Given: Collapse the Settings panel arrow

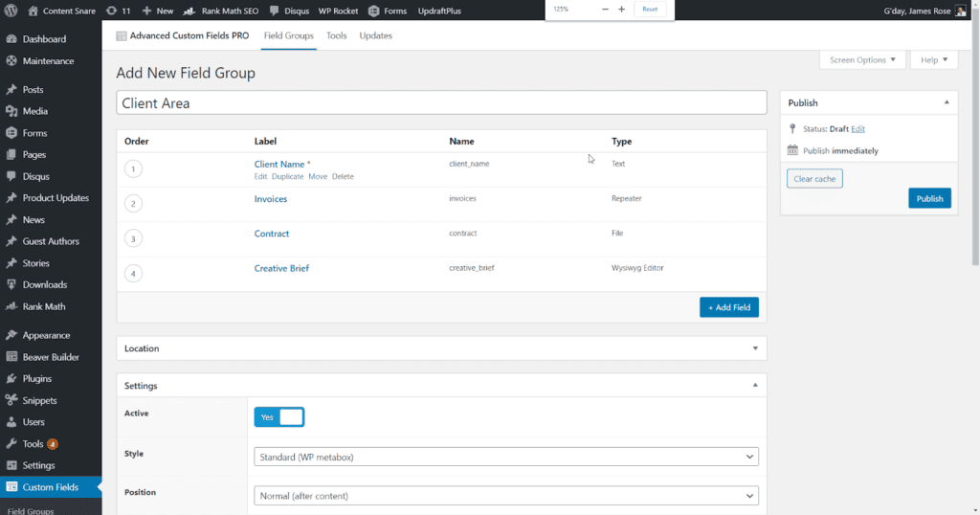Looking at the screenshot, I should 755,385.
